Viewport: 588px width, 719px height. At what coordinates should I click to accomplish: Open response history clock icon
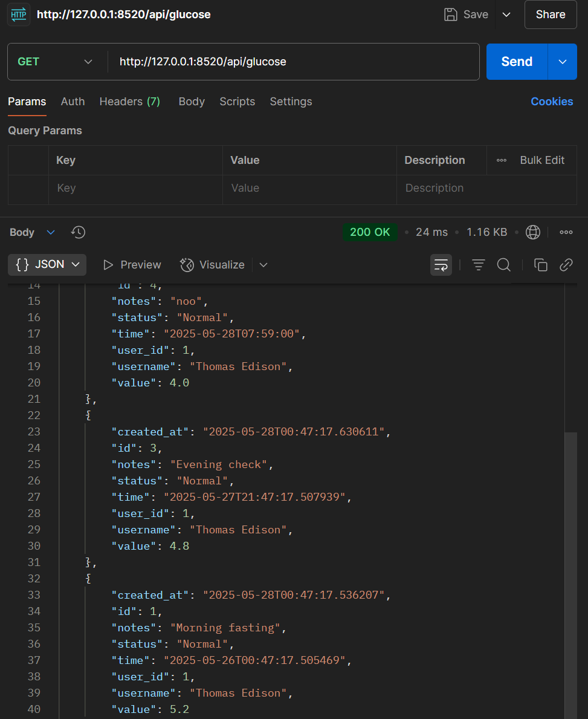[79, 232]
